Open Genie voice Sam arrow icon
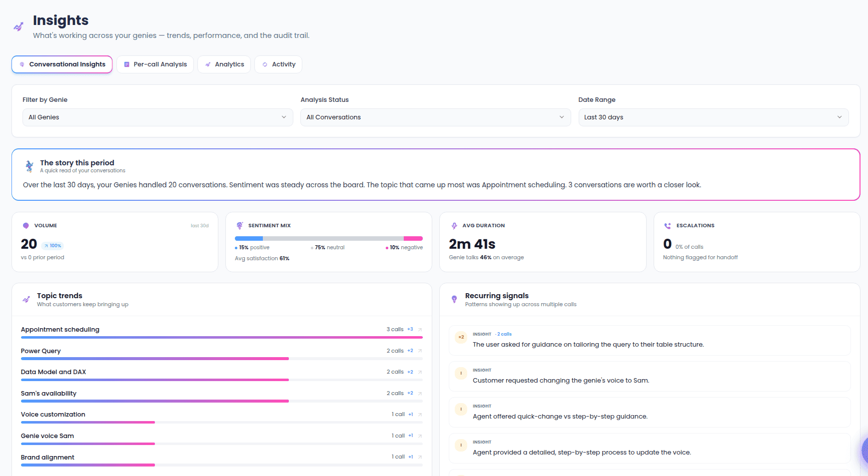This screenshot has height=476, width=868. point(420,436)
